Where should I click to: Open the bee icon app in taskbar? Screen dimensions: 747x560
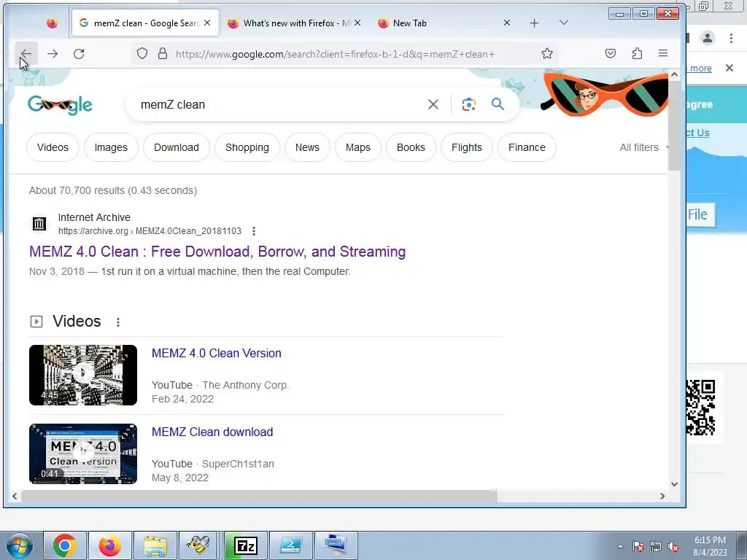[x=198, y=545]
